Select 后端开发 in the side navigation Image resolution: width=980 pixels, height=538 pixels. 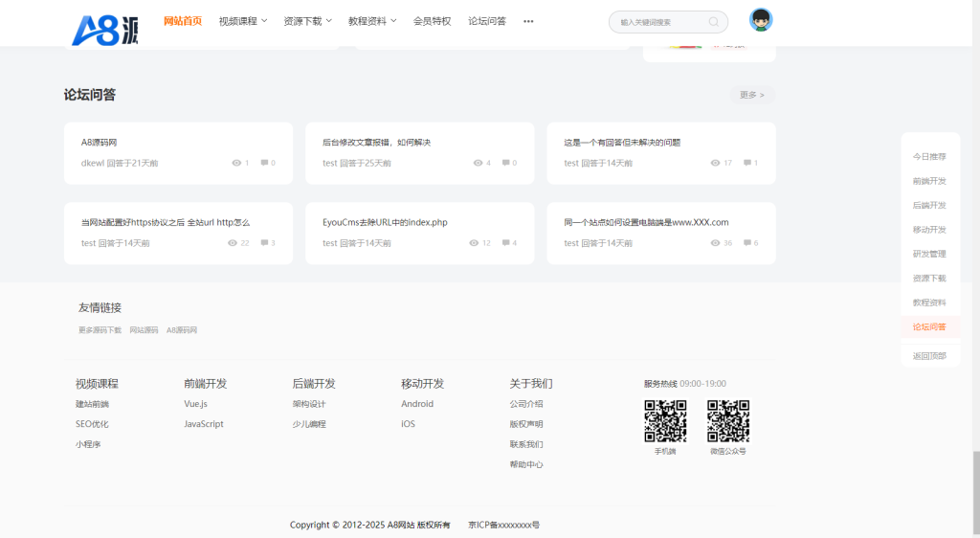[x=929, y=206]
